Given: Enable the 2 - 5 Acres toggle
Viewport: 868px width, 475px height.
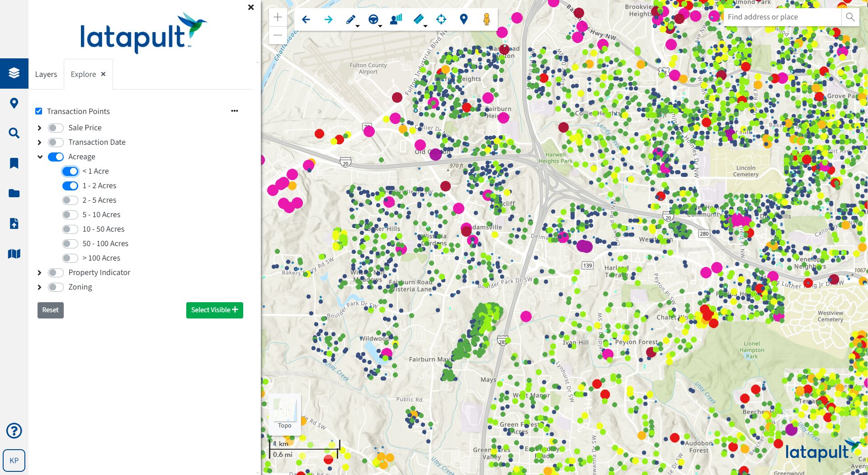Looking at the screenshot, I should point(70,200).
